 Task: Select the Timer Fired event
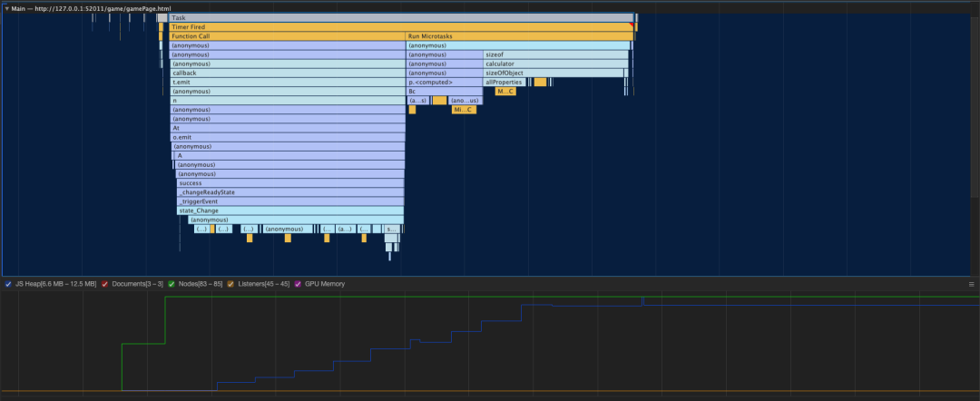(x=399, y=27)
